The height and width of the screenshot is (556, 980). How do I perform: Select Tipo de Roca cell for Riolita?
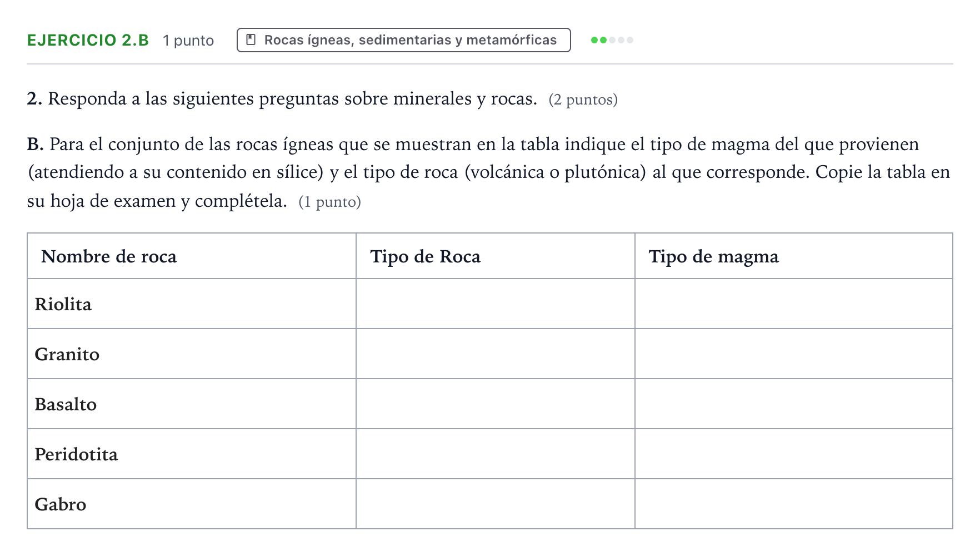[496, 304]
